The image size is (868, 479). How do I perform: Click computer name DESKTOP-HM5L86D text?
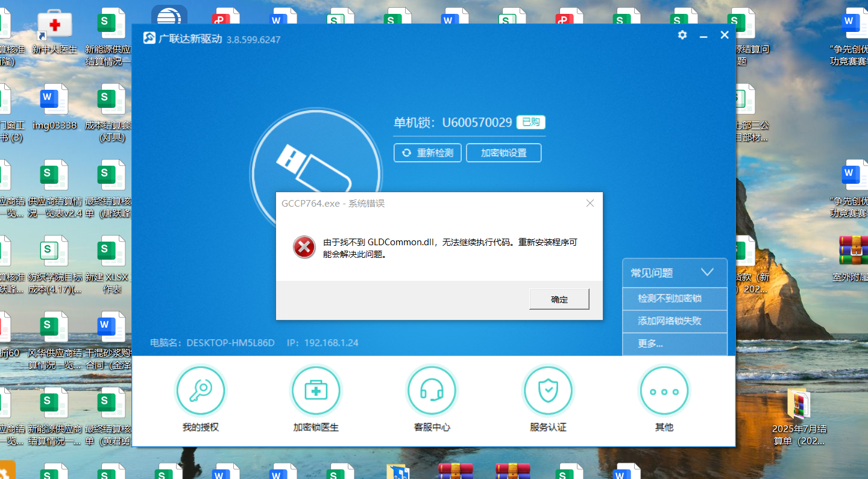coord(230,343)
